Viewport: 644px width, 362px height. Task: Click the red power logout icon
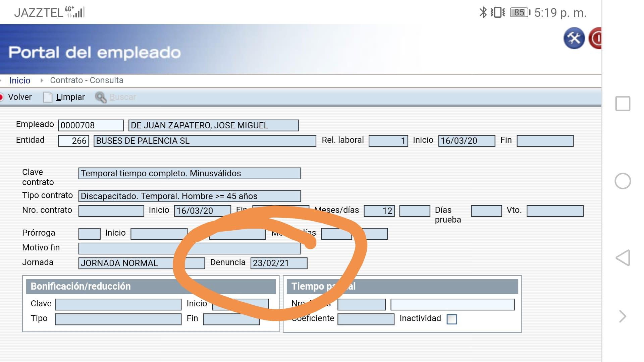tap(596, 38)
